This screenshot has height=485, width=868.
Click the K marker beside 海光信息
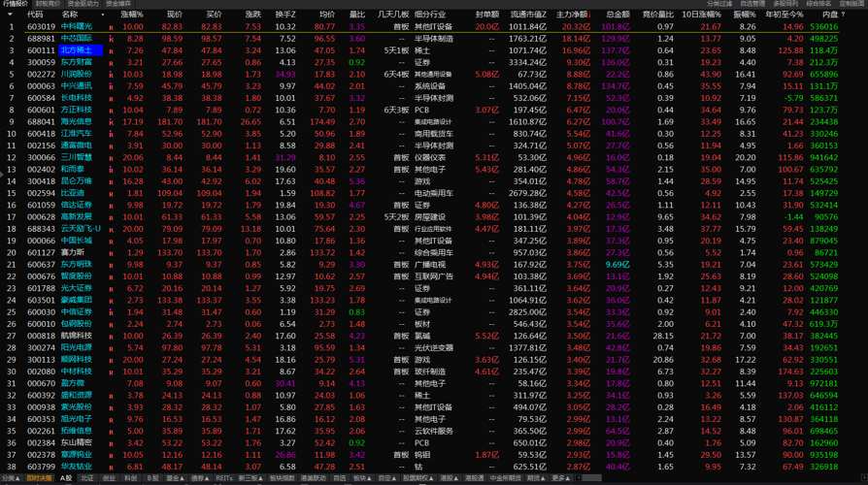(x=112, y=122)
